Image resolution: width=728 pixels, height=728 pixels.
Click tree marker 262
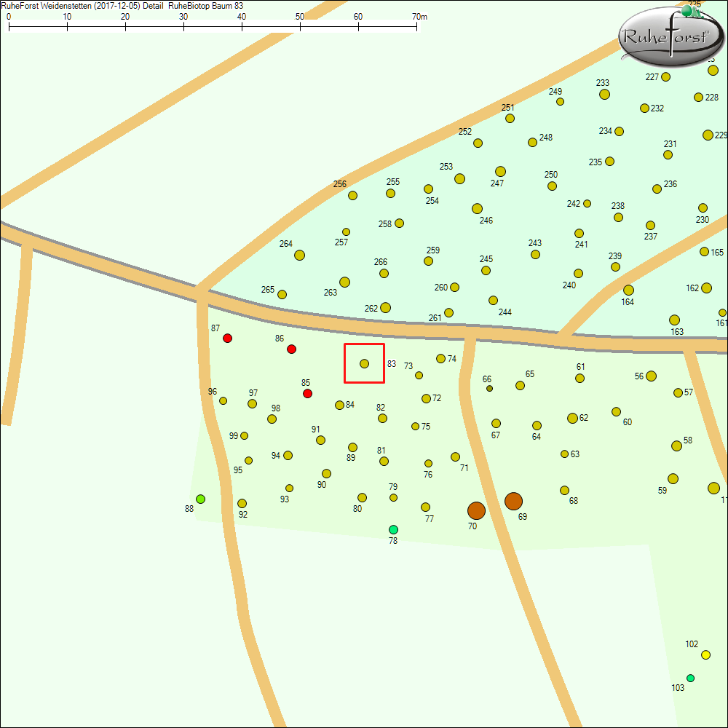[385, 307]
